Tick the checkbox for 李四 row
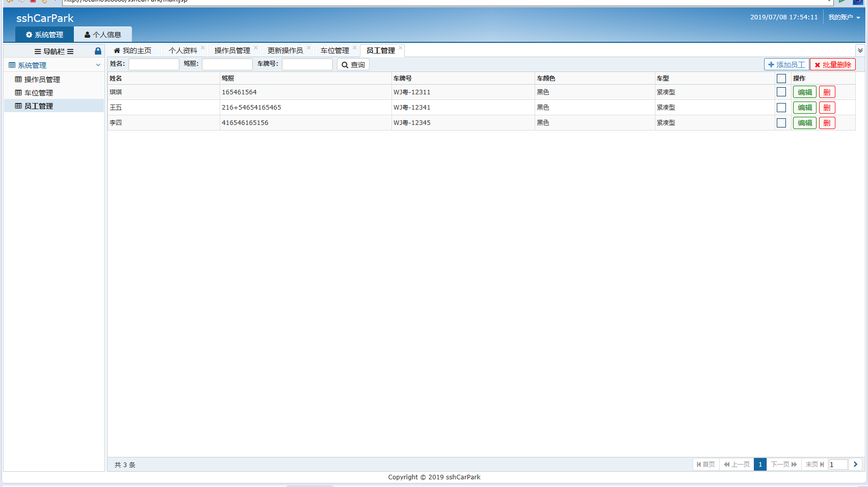 coord(781,123)
